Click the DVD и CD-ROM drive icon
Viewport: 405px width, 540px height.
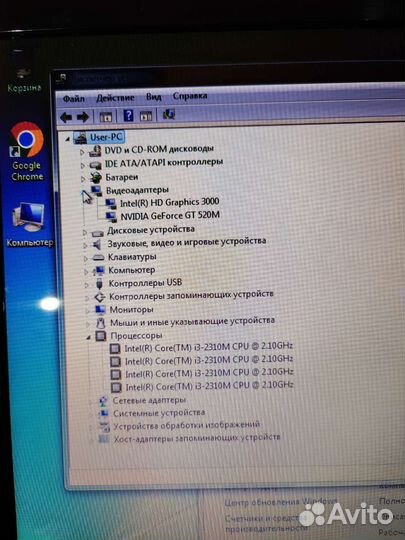click(95, 151)
